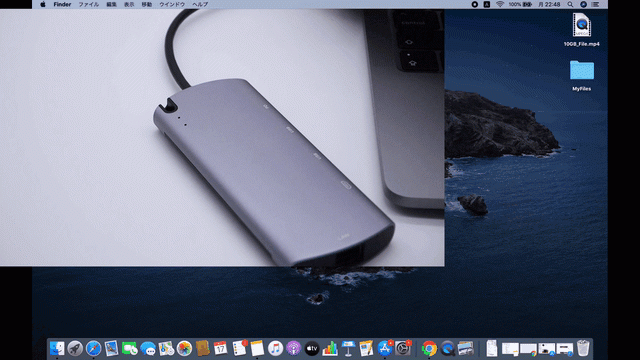Open Music note icon in Dock
640x360 pixels.
coord(276,349)
